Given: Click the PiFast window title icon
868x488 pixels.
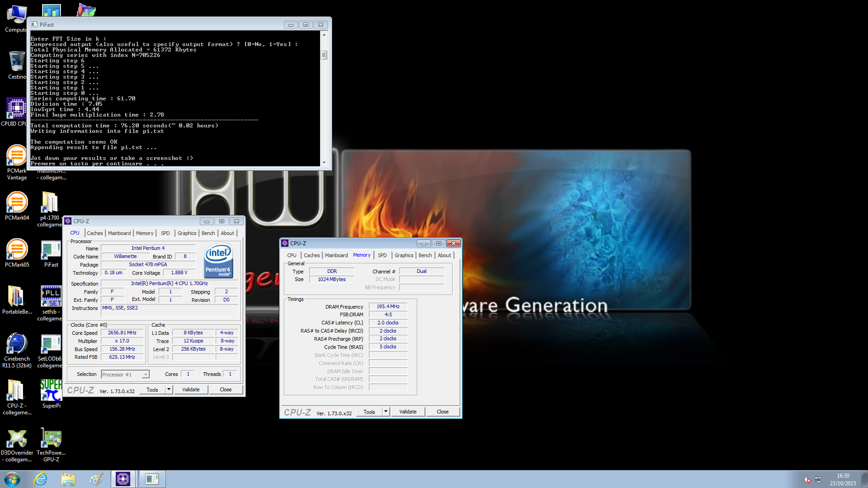Looking at the screenshot, I should click(34, 24).
